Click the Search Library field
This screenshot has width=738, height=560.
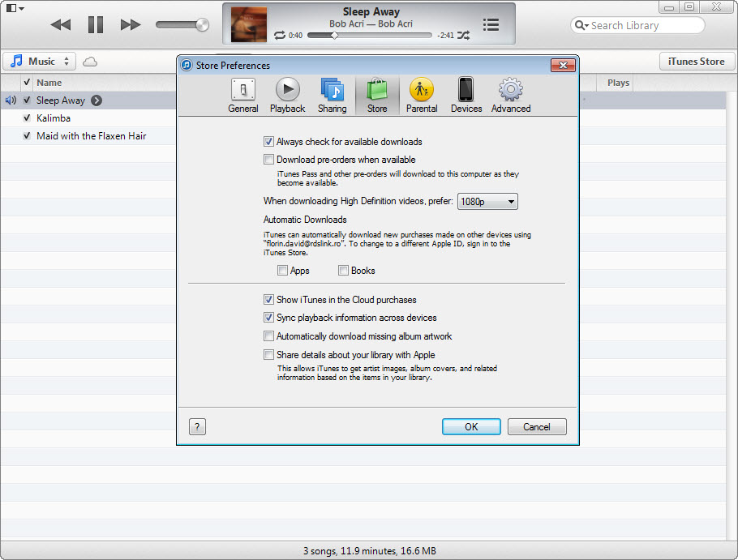637,25
